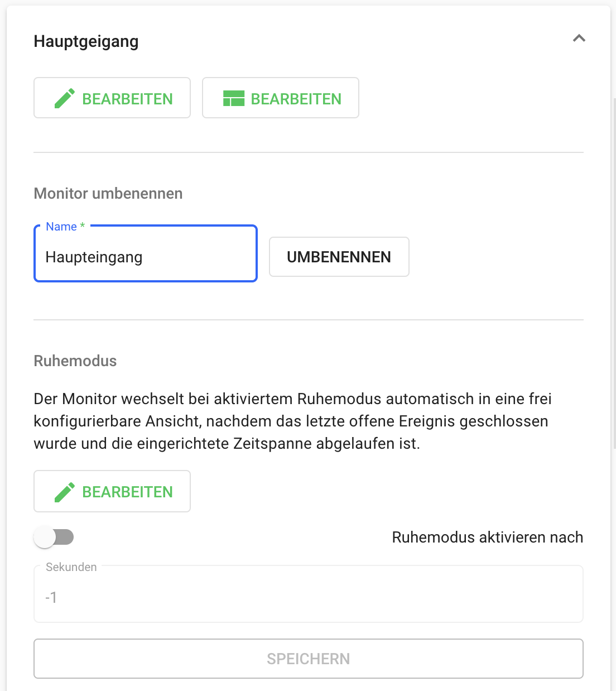Click the 'Ruhemodus aktivieren nach' label
The width and height of the screenshot is (616, 691).
(x=487, y=538)
